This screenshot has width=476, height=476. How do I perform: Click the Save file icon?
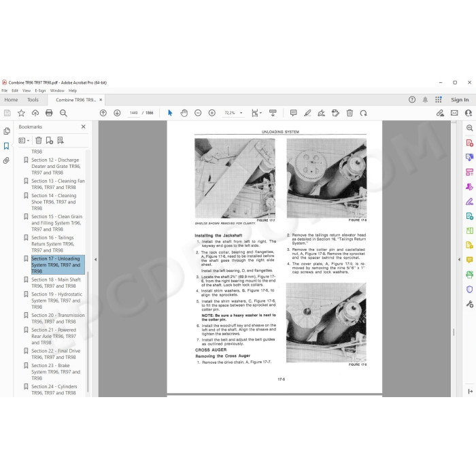pos(7,114)
